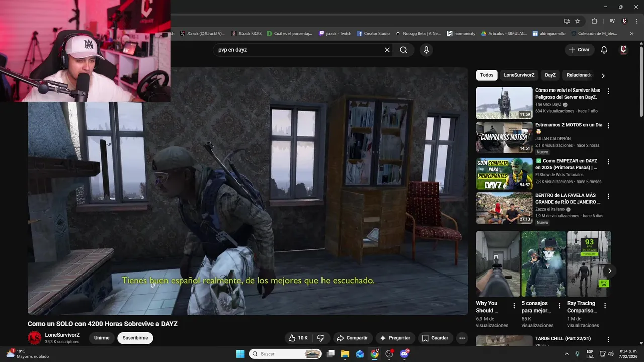Click the magnifier search button

click(x=404, y=50)
